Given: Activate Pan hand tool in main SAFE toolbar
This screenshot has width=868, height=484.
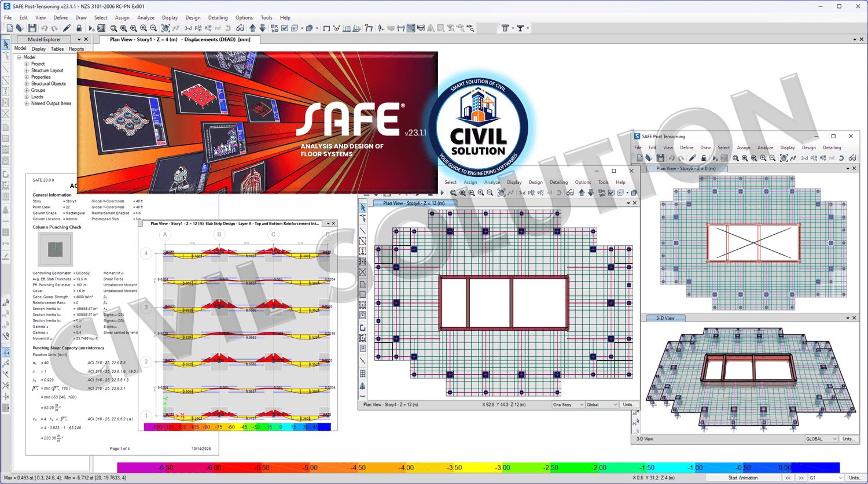Looking at the screenshot, I should click(x=166, y=28).
